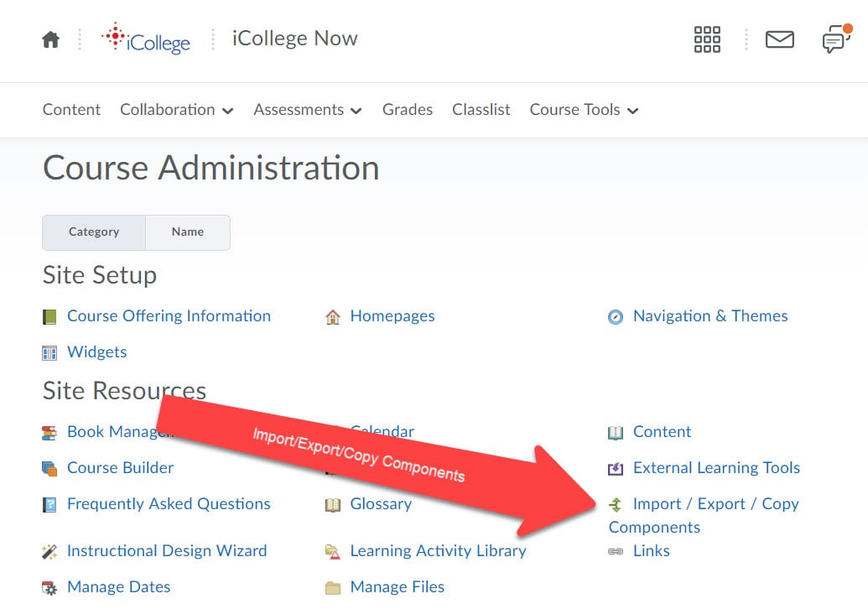This screenshot has height=609, width=868.
Task: Open the course selector grid icon
Action: [x=707, y=39]
